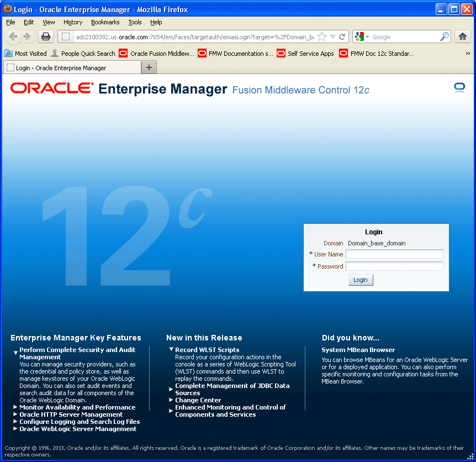Open the Help menu

pyautogui.click(x=156, y=22)
